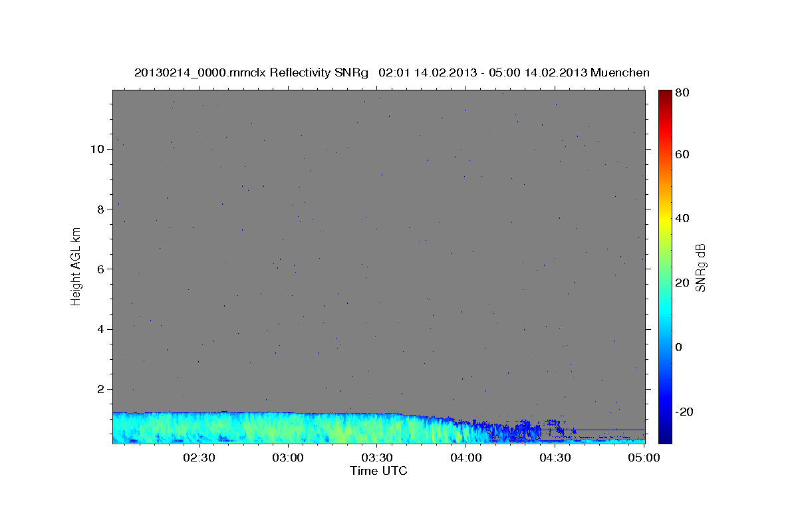
Task: Click the height tick label 10
Action: tap(96, 149)
